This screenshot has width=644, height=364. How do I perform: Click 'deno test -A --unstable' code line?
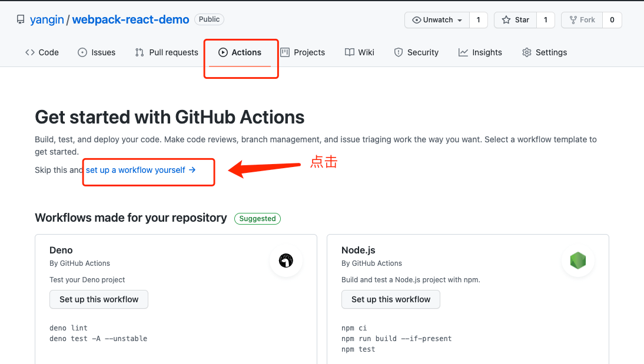(x=98, y=339)
